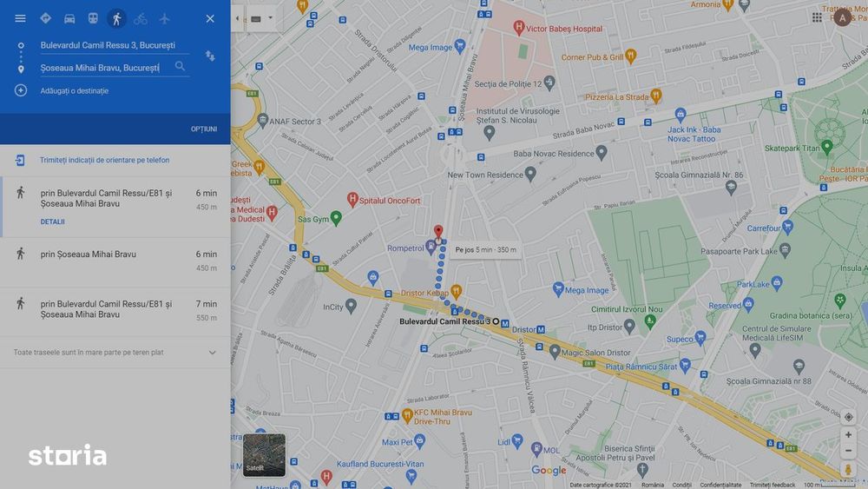Open Google apps grid

[x=817, y=17]
